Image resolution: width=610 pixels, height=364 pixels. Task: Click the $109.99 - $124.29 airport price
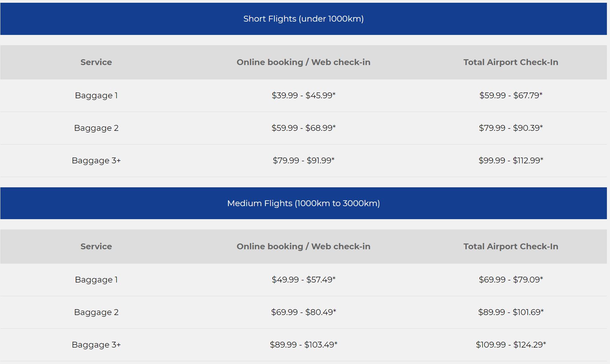[511, 345]
